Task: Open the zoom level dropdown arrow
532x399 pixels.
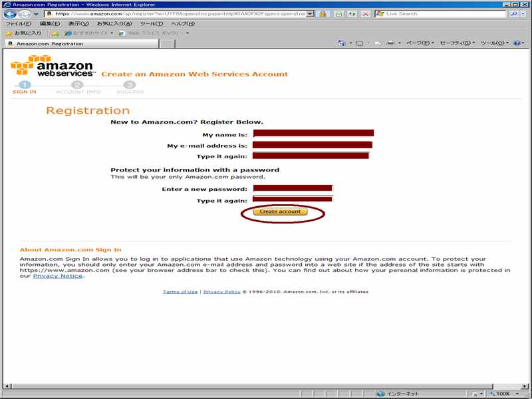Action: pyautogui.click(x=517, y=394)
